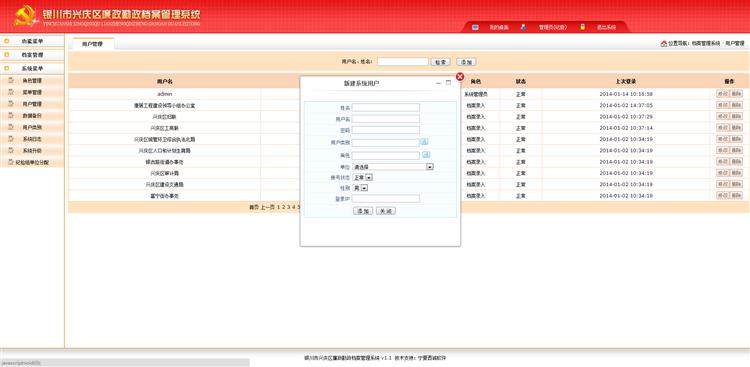Viewport: 750px width, 367px height.
Task: Click the picker icon beside 角色 field
Action: 426,155
